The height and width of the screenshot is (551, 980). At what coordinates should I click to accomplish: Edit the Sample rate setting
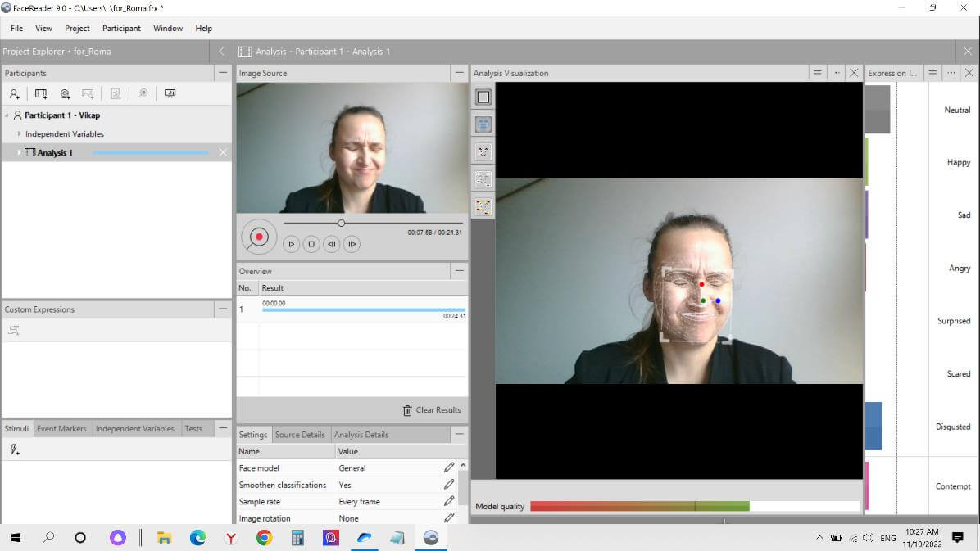(x=448, y=501)
